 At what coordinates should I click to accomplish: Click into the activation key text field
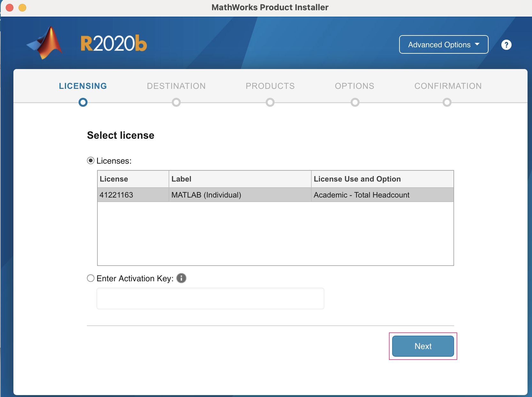click(x=210, y=299)
